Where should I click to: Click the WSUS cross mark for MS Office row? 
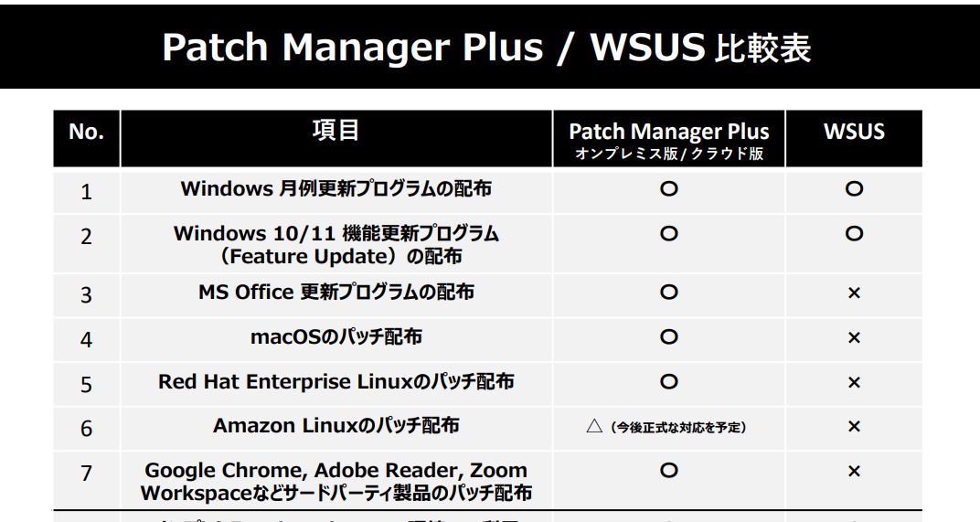854,293
